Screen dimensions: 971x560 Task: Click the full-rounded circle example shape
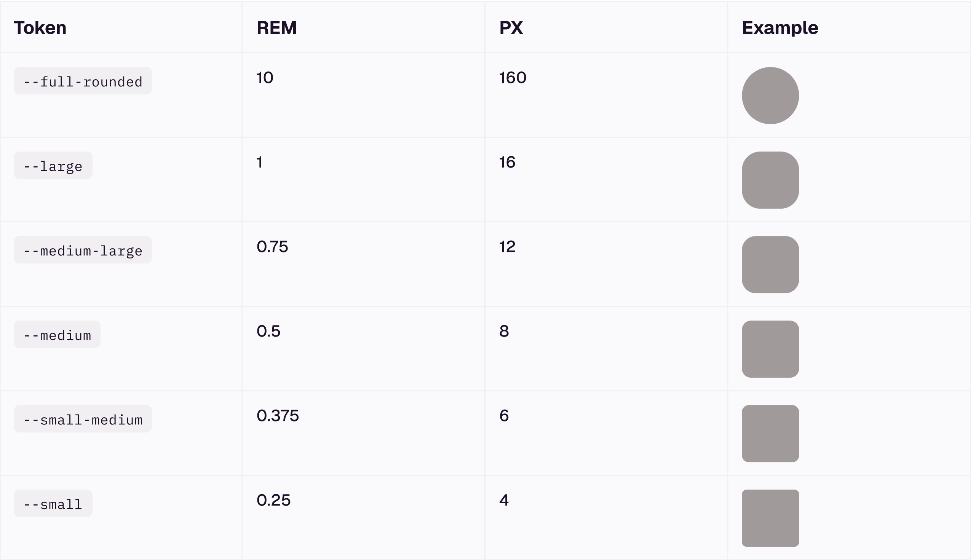tap(770, 96)
